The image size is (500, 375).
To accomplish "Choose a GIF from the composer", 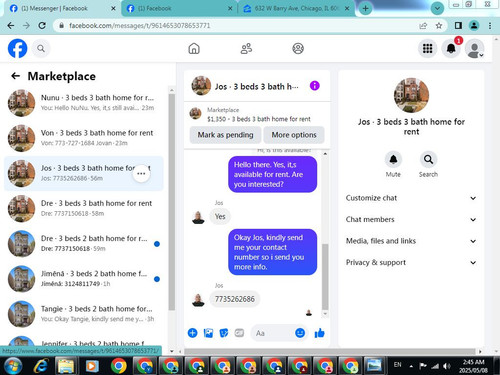I will coord(239,333).
